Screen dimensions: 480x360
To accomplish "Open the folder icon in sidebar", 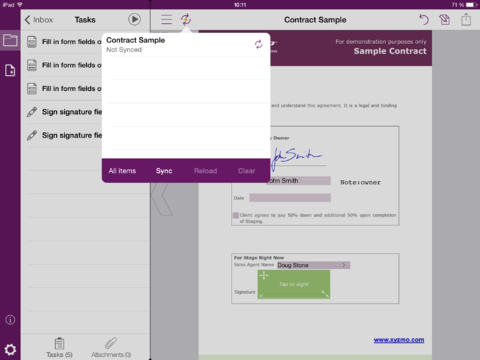I will (10, 40).
